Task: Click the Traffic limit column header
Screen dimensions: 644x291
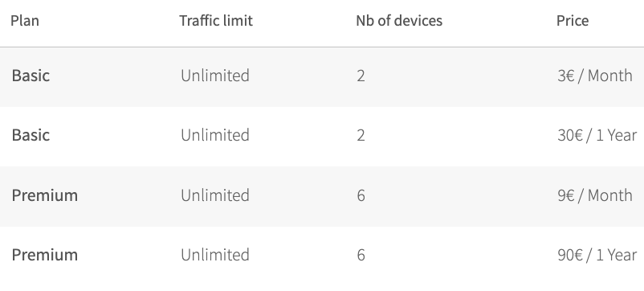Action: (216, 21)
